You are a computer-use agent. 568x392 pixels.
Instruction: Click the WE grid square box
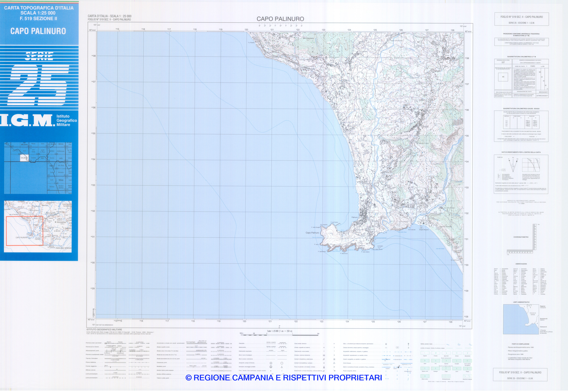coord(503,77)
